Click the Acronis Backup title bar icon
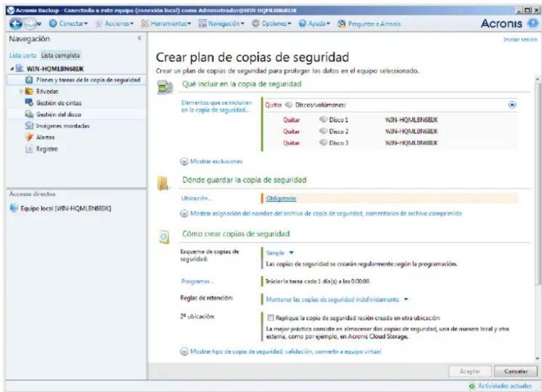 tap(11, 10)
